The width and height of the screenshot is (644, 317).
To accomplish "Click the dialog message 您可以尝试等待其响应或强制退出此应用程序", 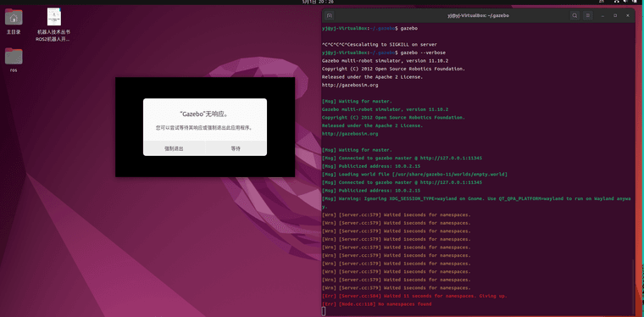I will pyautogui.click(x=204, y=128).
